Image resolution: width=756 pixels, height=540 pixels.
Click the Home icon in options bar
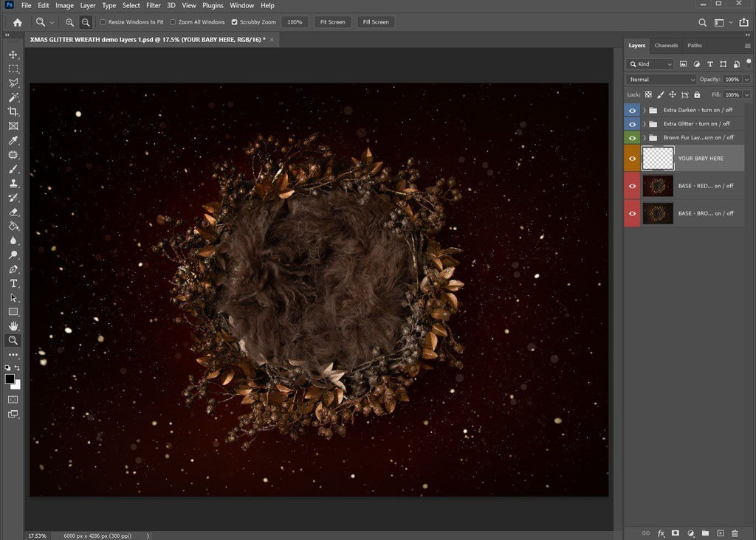18,22
